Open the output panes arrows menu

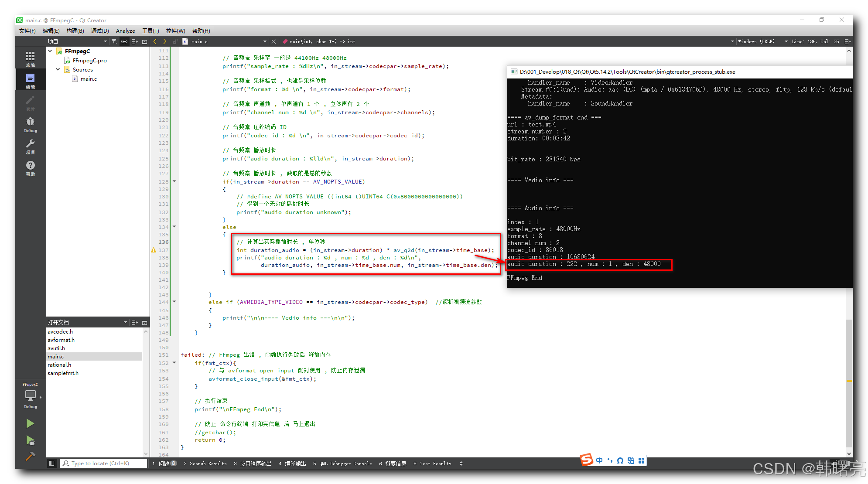pyautogui.click(x=461, y=464)
